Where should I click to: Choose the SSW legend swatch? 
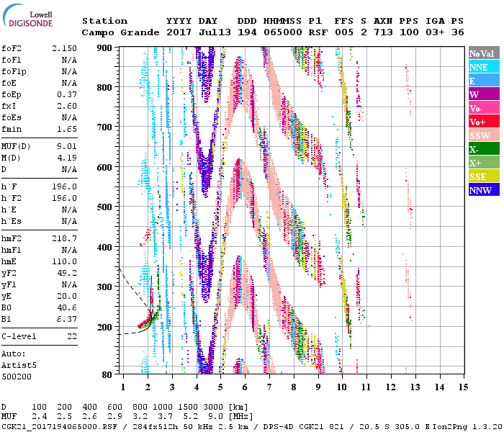point(483,135)
